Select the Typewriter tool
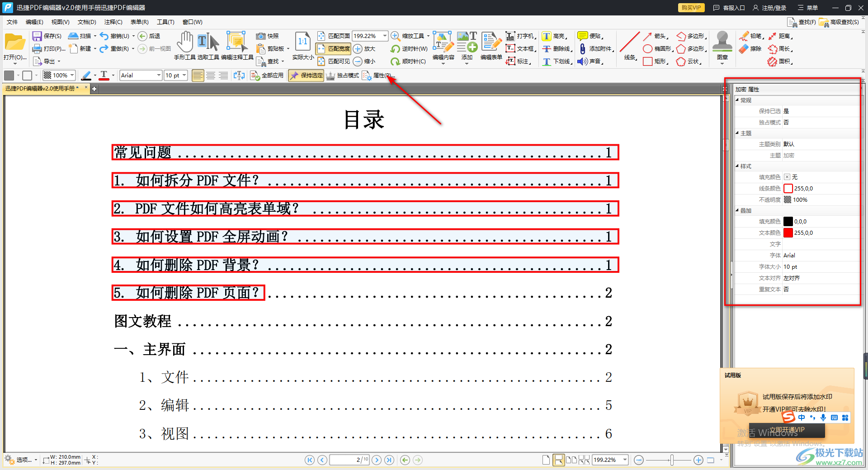This screenshot has height=470, width=868. (x=520, y=36)
